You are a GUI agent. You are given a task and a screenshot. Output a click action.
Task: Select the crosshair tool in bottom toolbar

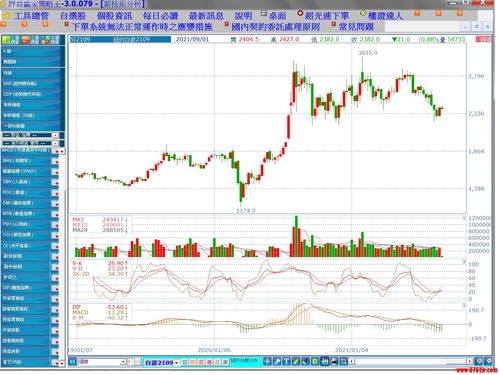pyautogui.click(x=267, y=362)
